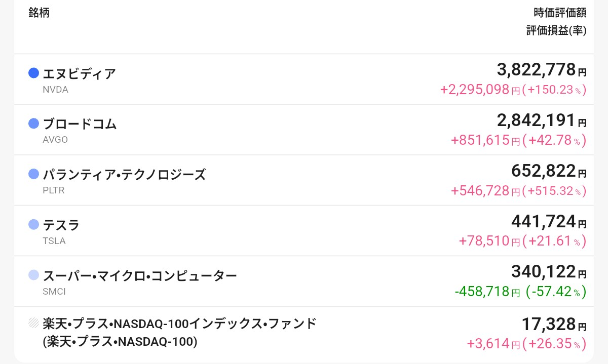
Task: Open the テスラ stock entry
Action: click(61, 225)
